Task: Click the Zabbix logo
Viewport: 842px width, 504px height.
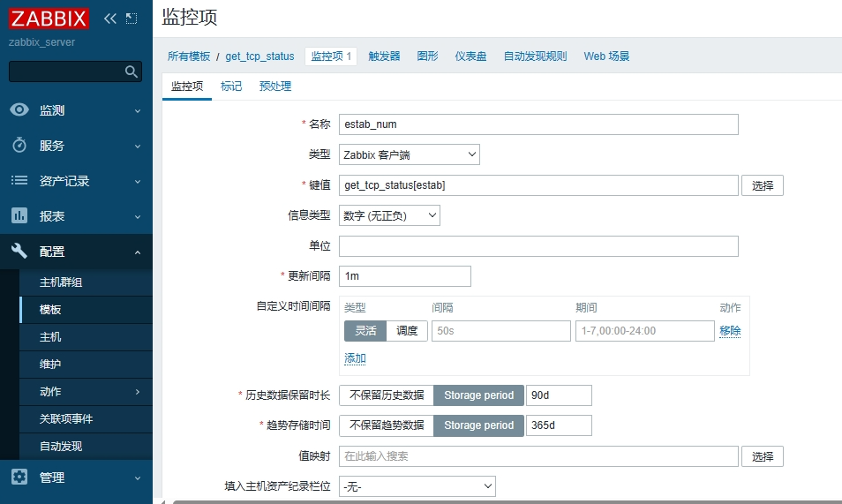Action: [49, 19]
